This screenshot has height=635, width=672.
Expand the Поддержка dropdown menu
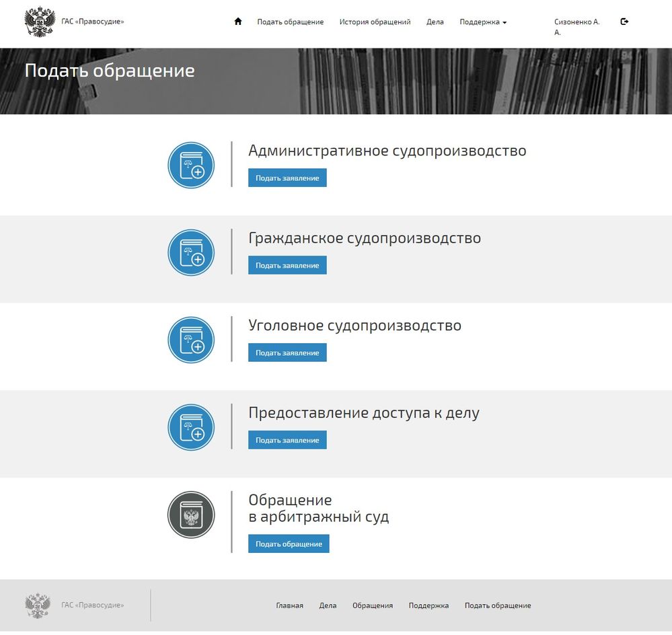point(482,22)
